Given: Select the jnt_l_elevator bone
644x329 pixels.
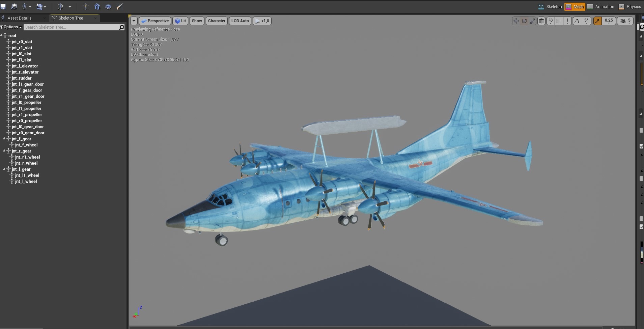Looking at the screenshot, I should point(25,66).
